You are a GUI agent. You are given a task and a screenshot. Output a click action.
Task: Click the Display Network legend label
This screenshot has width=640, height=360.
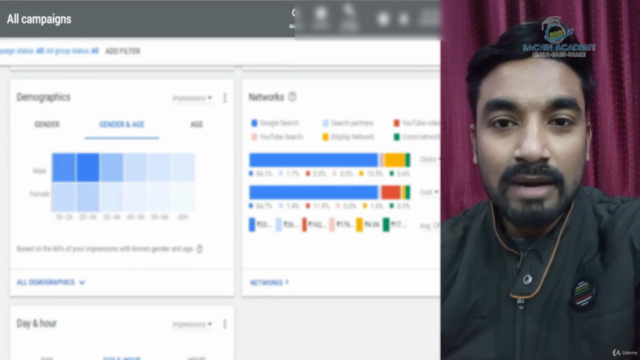point(352,137)
